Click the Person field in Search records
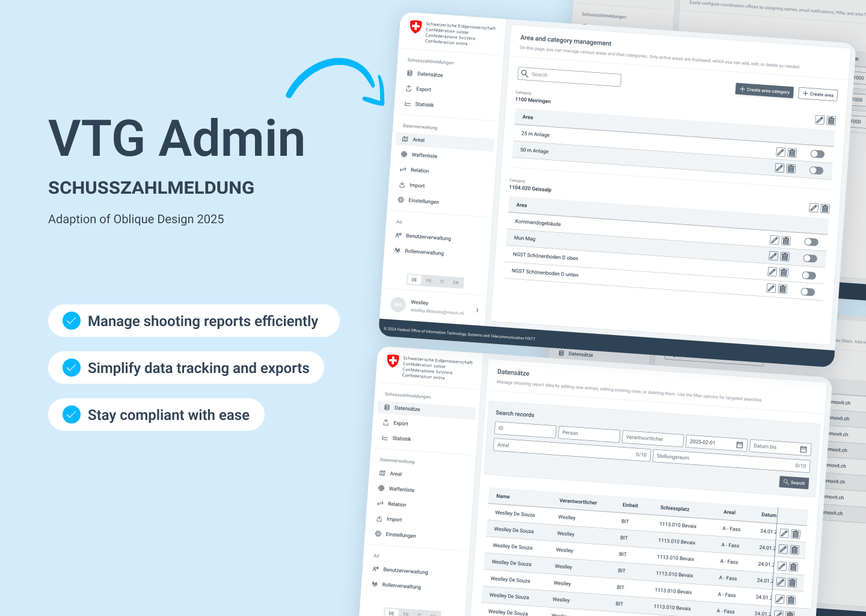The height and width of the screenshot is (616, 866). [x=589, y=434]
